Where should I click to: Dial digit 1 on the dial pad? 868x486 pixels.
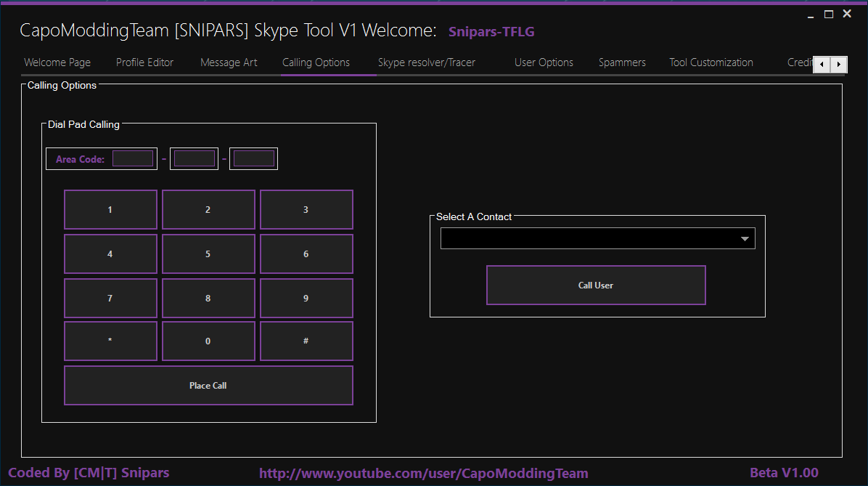[x=111, y=209]
